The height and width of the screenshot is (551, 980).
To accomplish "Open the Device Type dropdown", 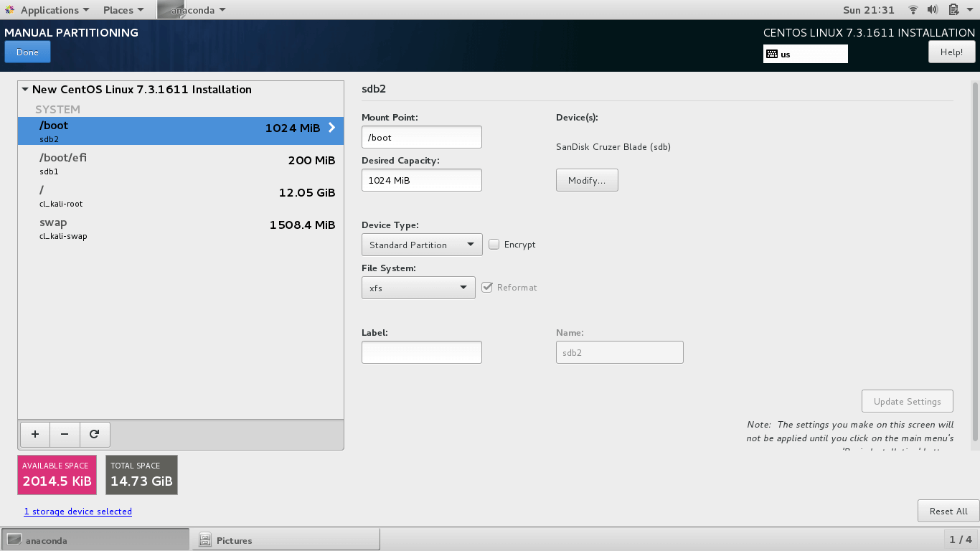I will [x=422, y=245].
